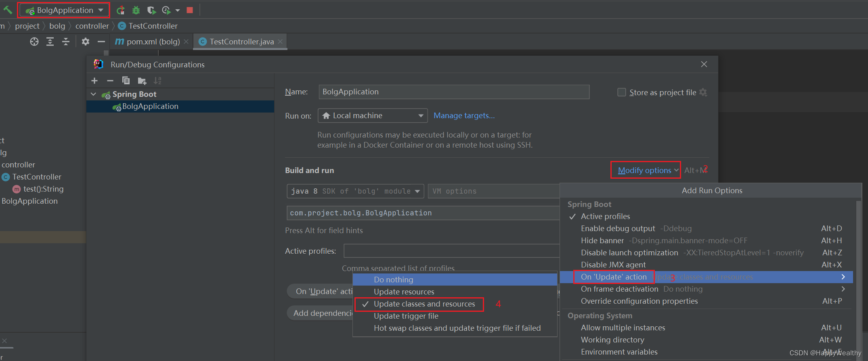Click the Select Opened File target icon

(x=34, y=42)
